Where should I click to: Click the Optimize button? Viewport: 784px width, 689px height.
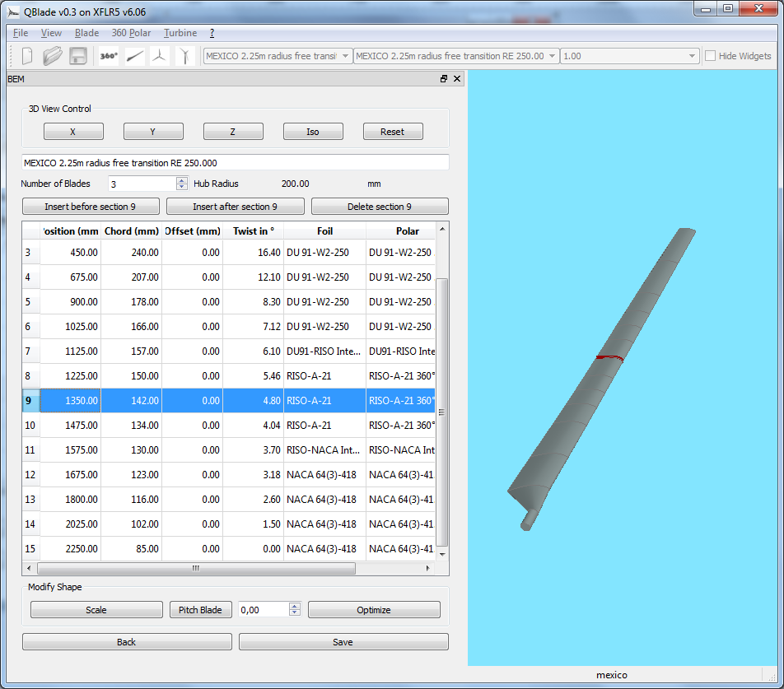[x=374, y=610]
